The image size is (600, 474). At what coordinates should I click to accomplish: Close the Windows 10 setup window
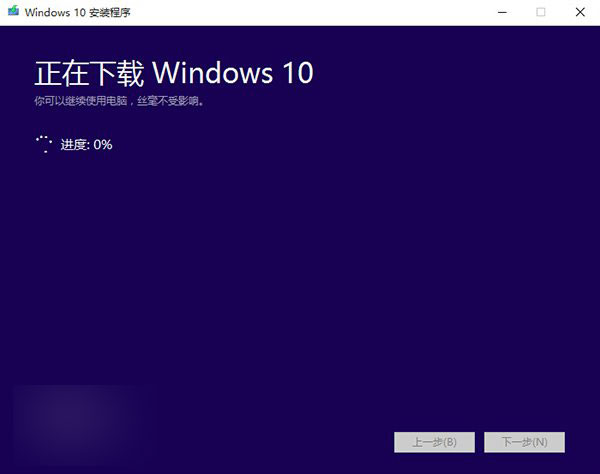coord(580,12)
